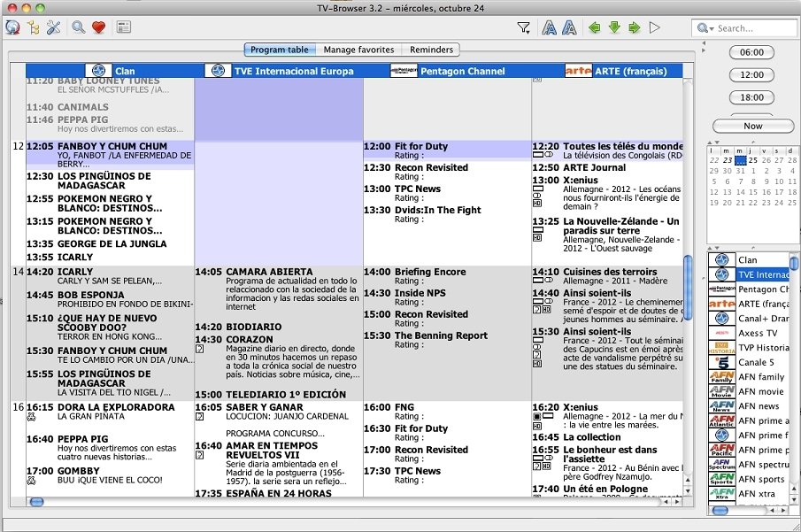Go to next day with right green arrow
This screenshot has width=801, height=532.
634,27
